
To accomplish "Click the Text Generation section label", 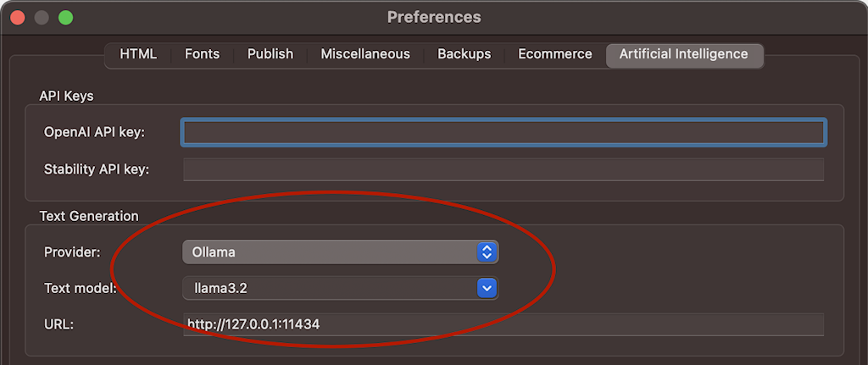I will [x=89, y=217].
